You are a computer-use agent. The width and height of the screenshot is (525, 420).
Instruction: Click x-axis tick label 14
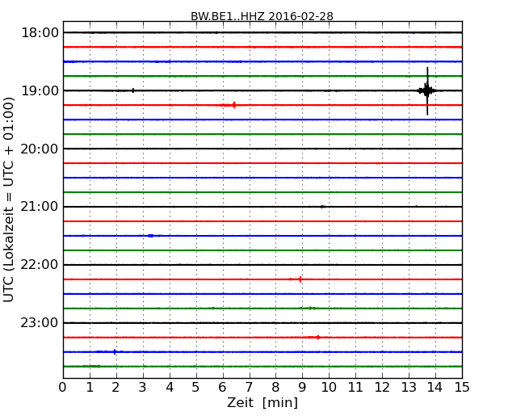click(435, 387)
